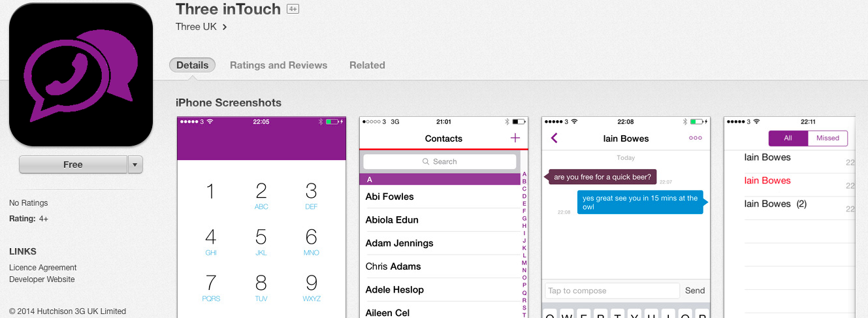Click the Bluetooth icon in chat screenshot

coord(686,121)
